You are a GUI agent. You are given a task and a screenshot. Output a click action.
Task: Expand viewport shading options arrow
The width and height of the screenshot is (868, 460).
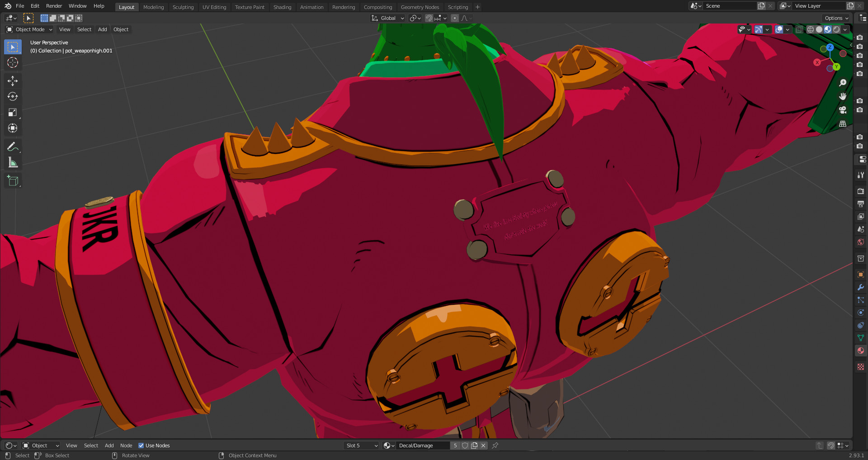(x=845, y=29)
